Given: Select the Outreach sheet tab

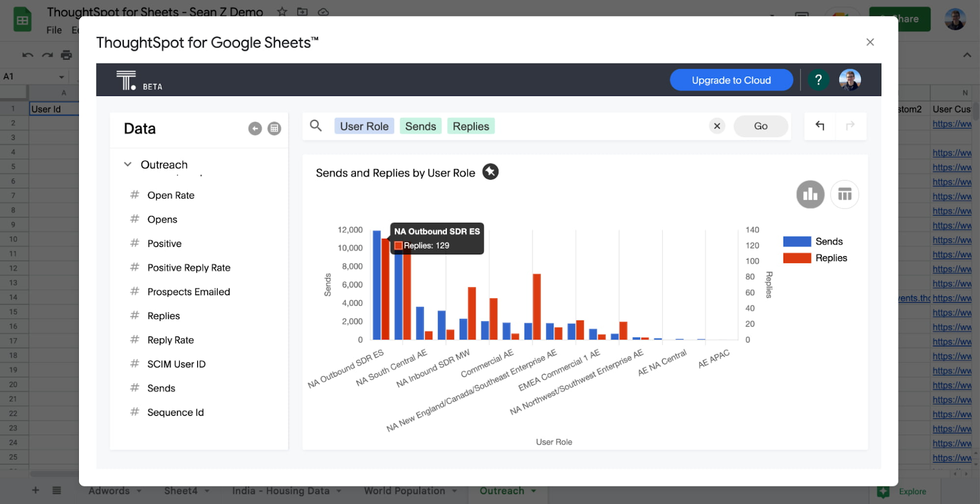Looking at the screenshot, I should [x=502, y=491].
